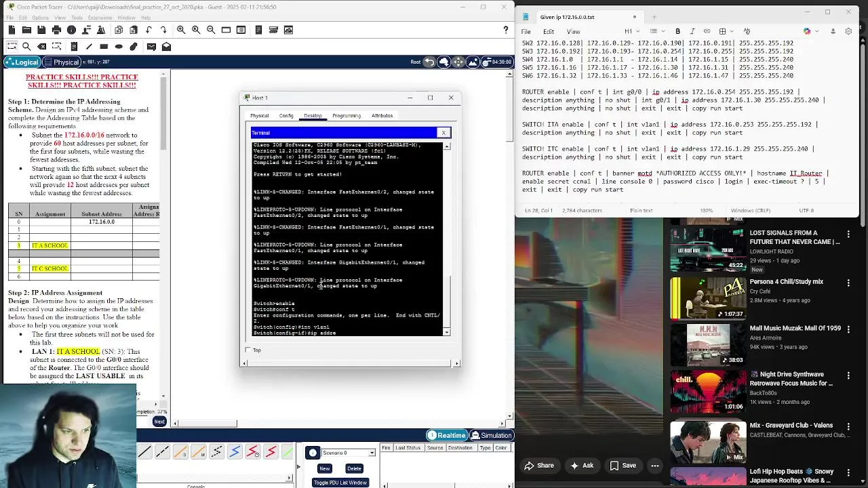Toggle bold formatting in Notepad

click(677, 31)
